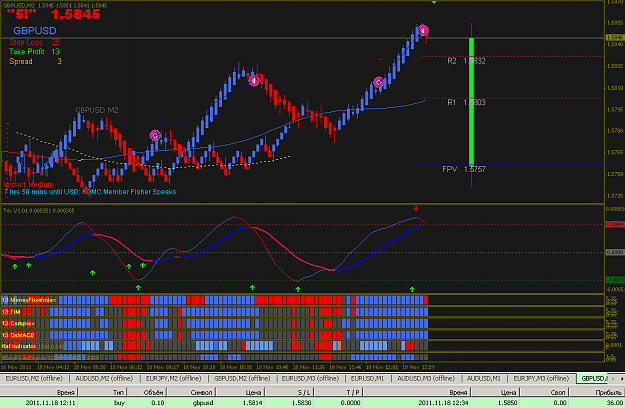Click the chart shift triangle on the top edge
The height and width of the screenshot is (408, 625).
(x=434, y=2)
